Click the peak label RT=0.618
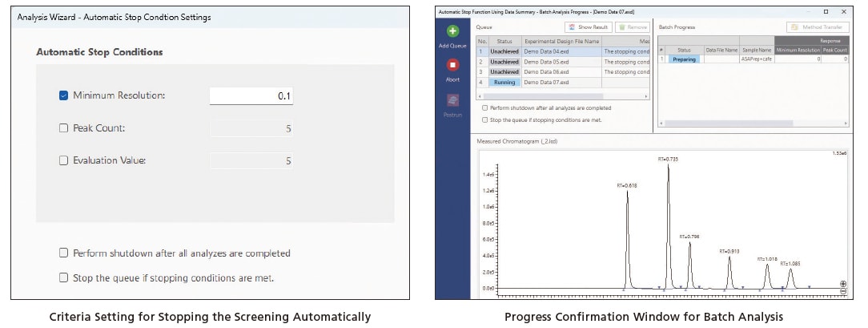 627,185
